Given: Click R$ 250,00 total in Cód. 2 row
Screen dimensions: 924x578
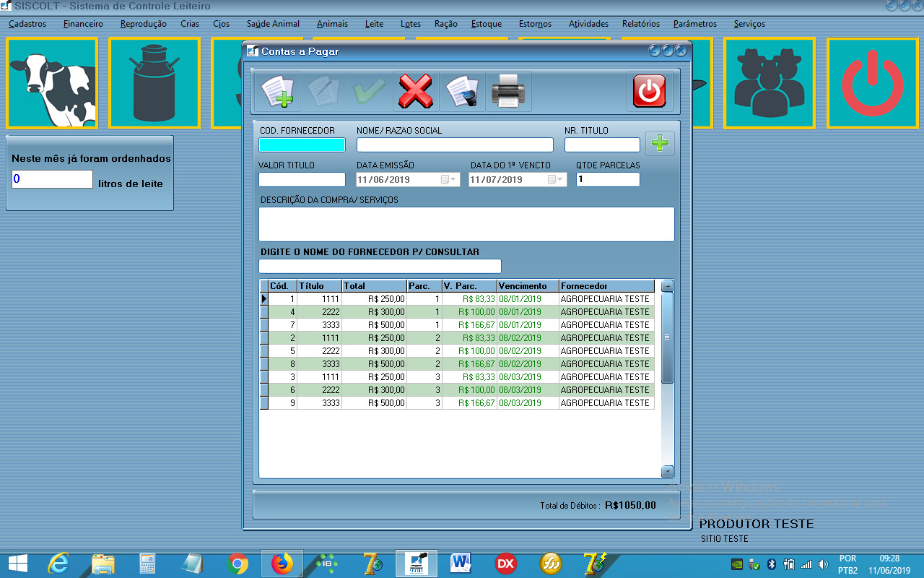Looking at the screenshot, I should click(x=386, y=338).
